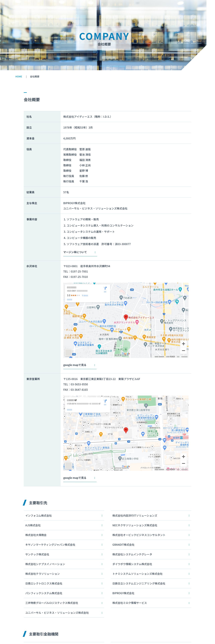Open directions icon on Tokyo office map

coord(105,401)
